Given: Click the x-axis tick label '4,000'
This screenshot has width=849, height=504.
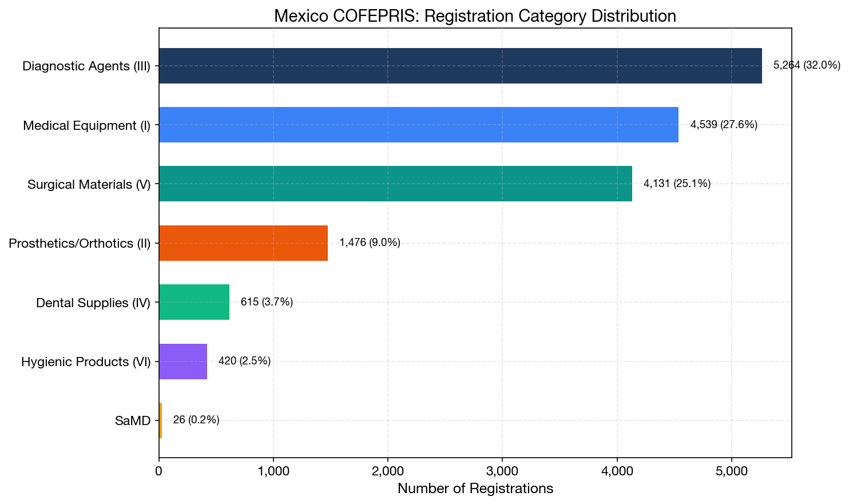Looking at the screenshot, I should tap(617, 471).
